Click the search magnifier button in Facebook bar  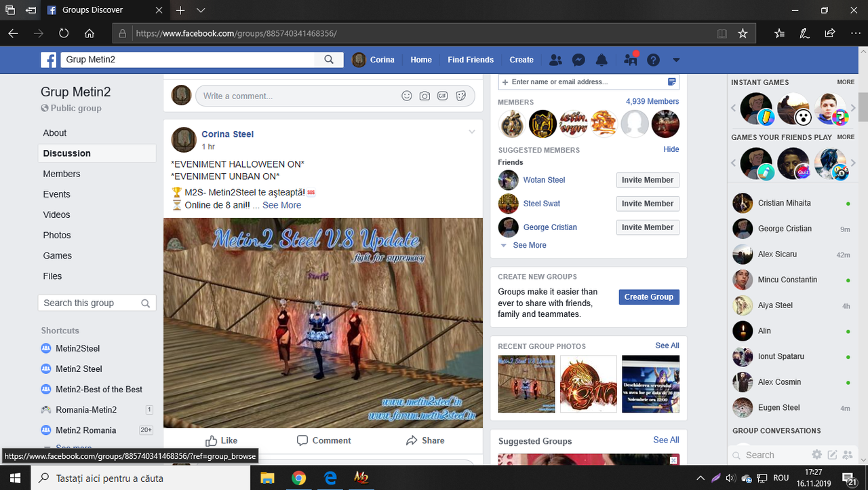(x=329, y=60)
